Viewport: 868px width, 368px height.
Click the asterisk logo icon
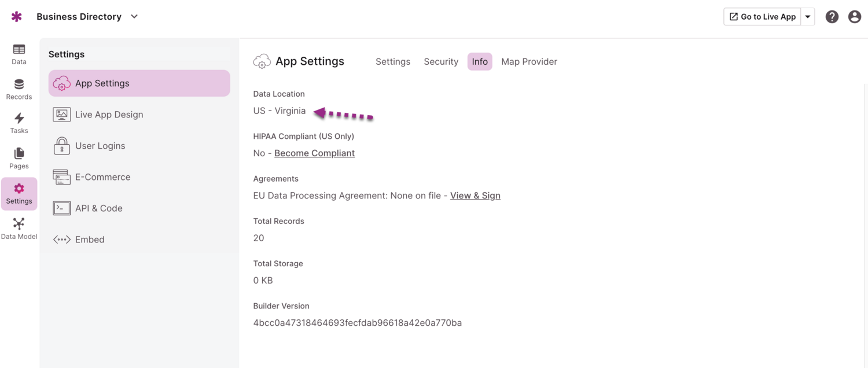[x=17, y=17]
